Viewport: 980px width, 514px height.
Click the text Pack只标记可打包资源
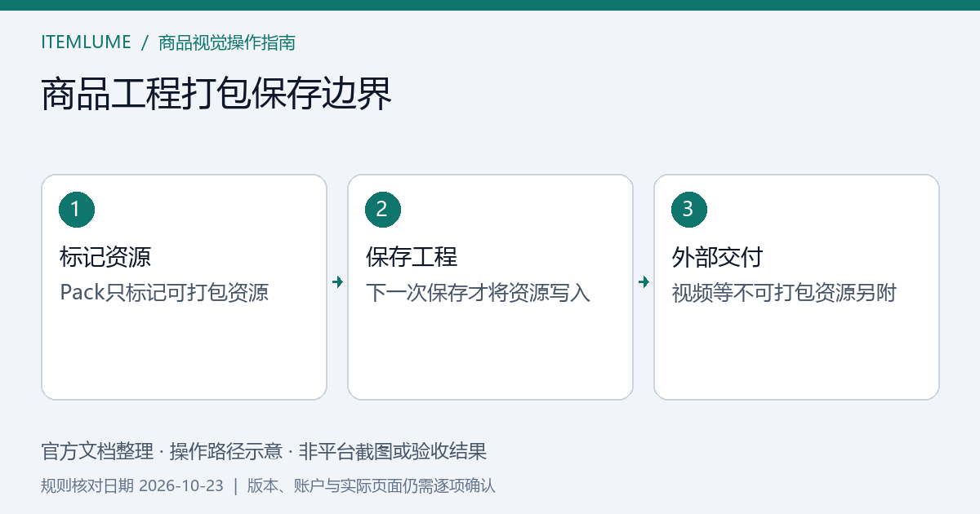point(164,292)
